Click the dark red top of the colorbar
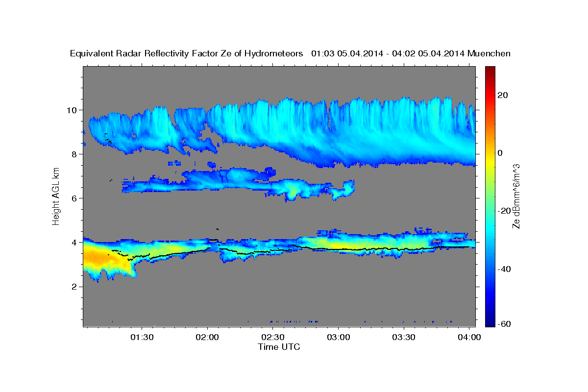 click(490, 70)
